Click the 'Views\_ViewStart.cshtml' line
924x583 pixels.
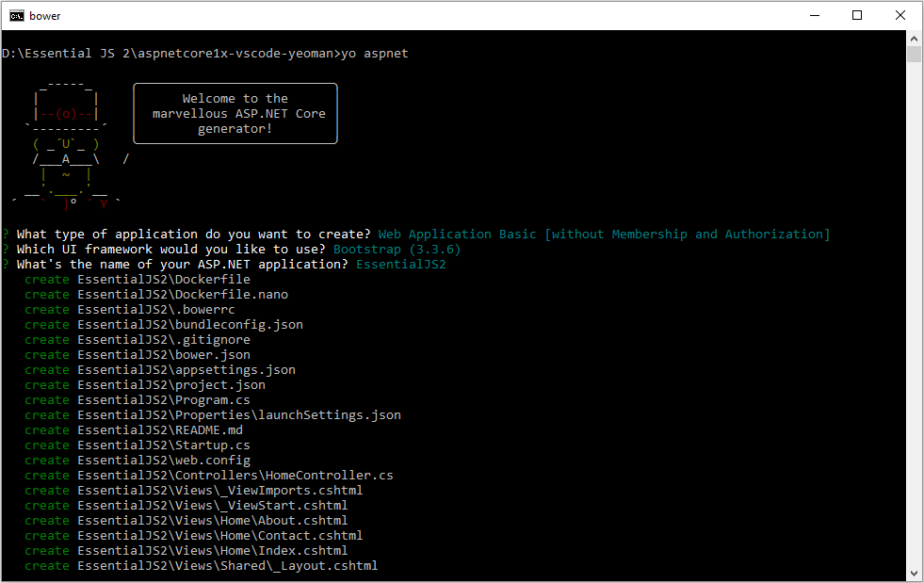186,506
